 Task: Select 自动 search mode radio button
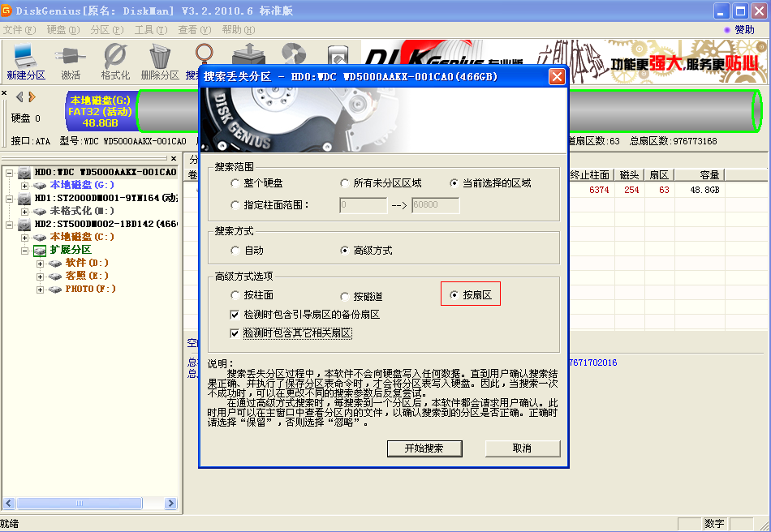235,251
